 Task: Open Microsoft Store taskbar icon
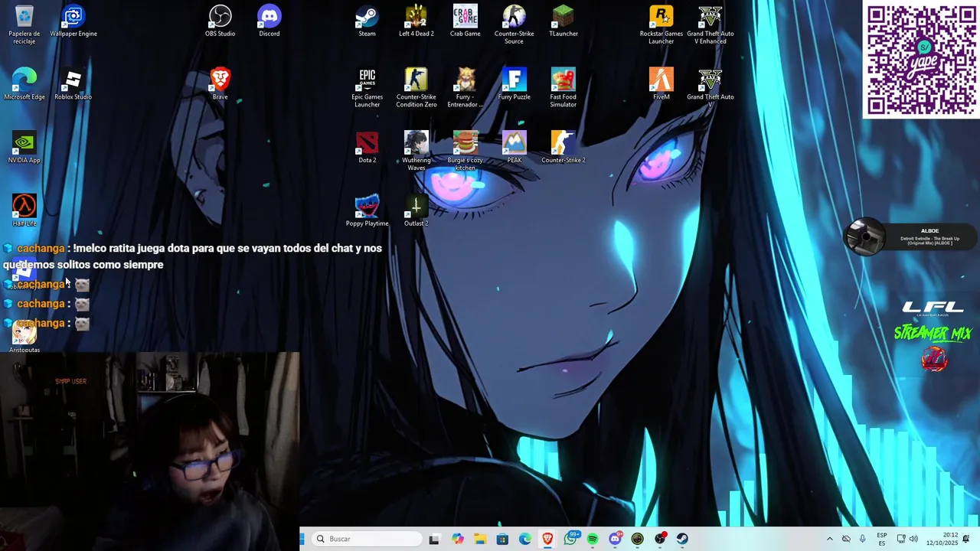(x=502, y=539)
